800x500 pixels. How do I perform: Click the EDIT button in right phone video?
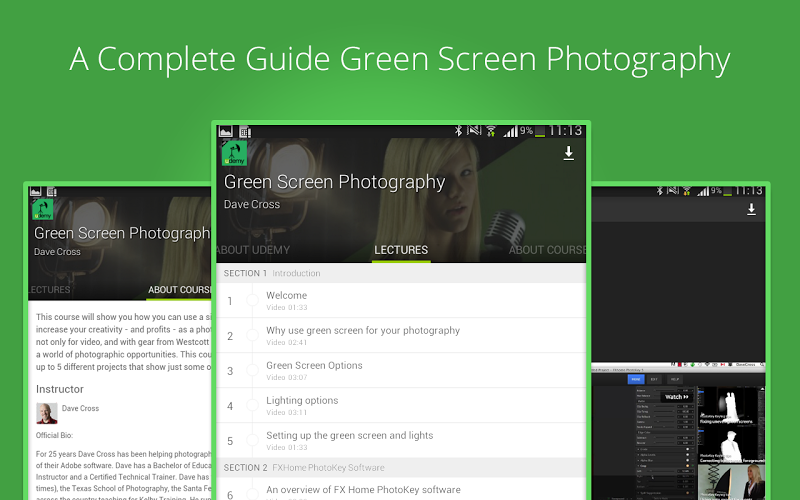click(654, 379)
